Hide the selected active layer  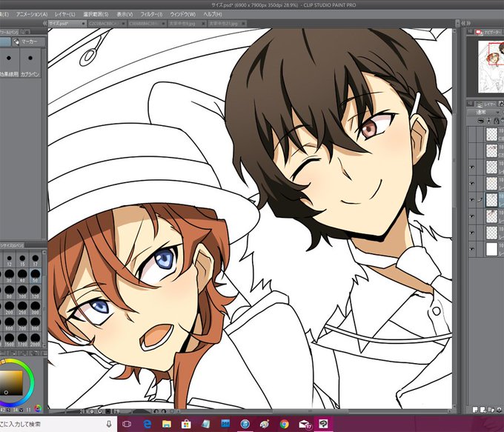tap(472, 200)
